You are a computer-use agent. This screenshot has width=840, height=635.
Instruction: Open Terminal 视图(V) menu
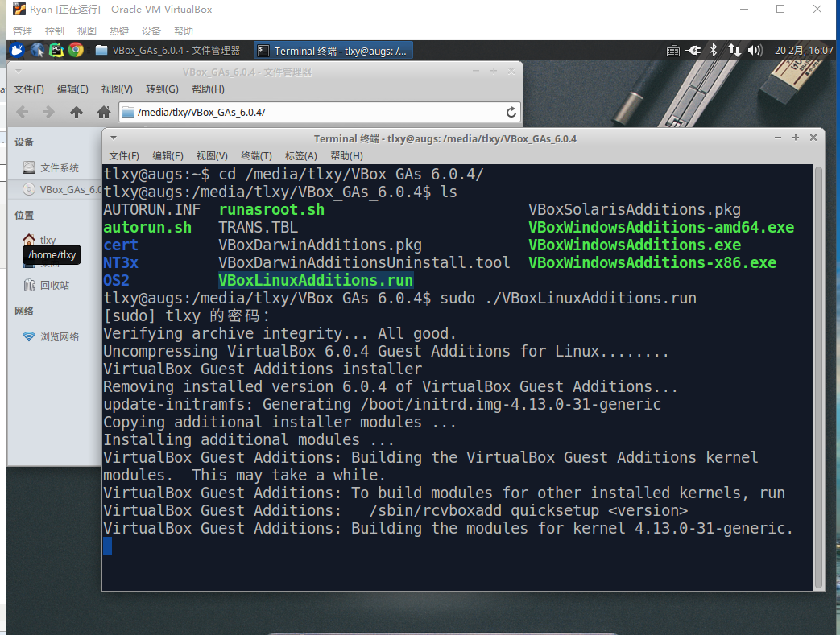click(x=212, y=156)
